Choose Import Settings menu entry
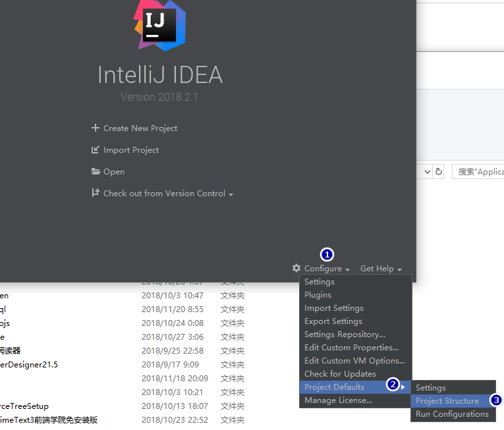Screen dimensions: 504x430 (x=356, y=308)
